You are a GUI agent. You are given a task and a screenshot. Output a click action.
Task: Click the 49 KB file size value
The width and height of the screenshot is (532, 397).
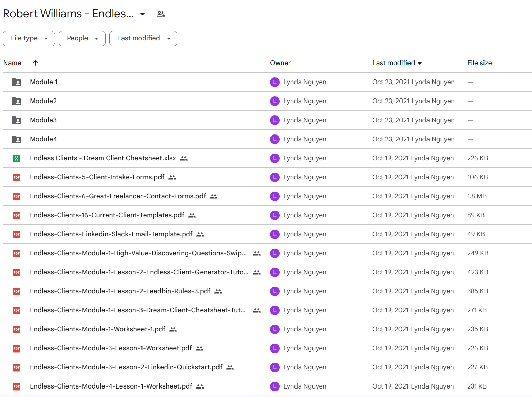pos(476,234)
